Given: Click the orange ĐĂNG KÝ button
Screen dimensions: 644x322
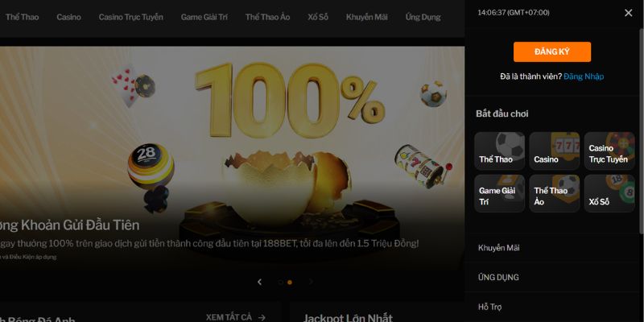Looking at the screenshot, I should tap(552, 52).
